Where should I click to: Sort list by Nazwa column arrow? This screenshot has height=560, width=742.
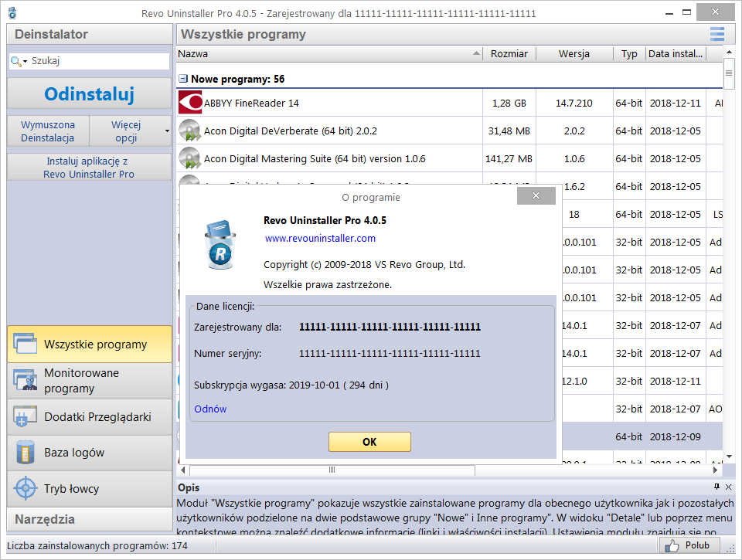[x=476, y=53]
